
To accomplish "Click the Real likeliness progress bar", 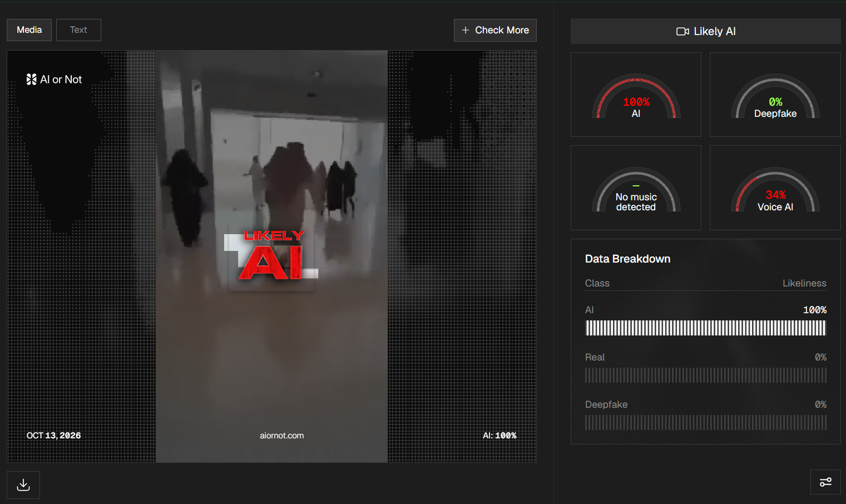I will (706, 375).
